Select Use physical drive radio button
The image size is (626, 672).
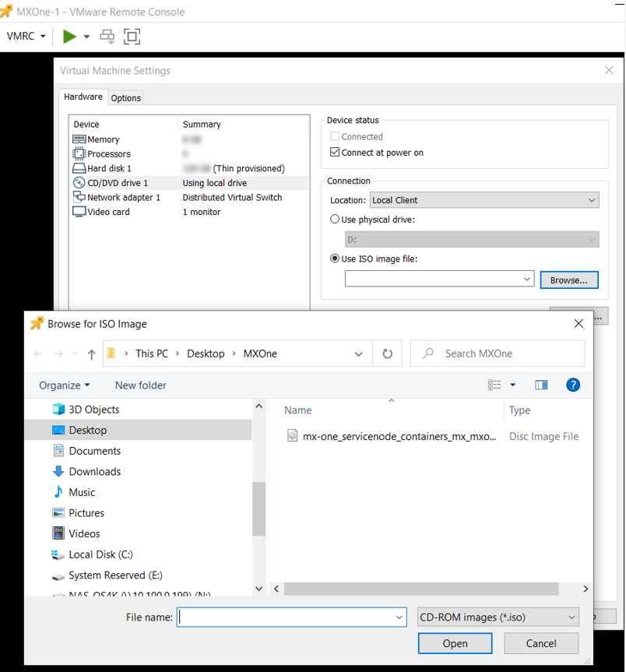336,220
